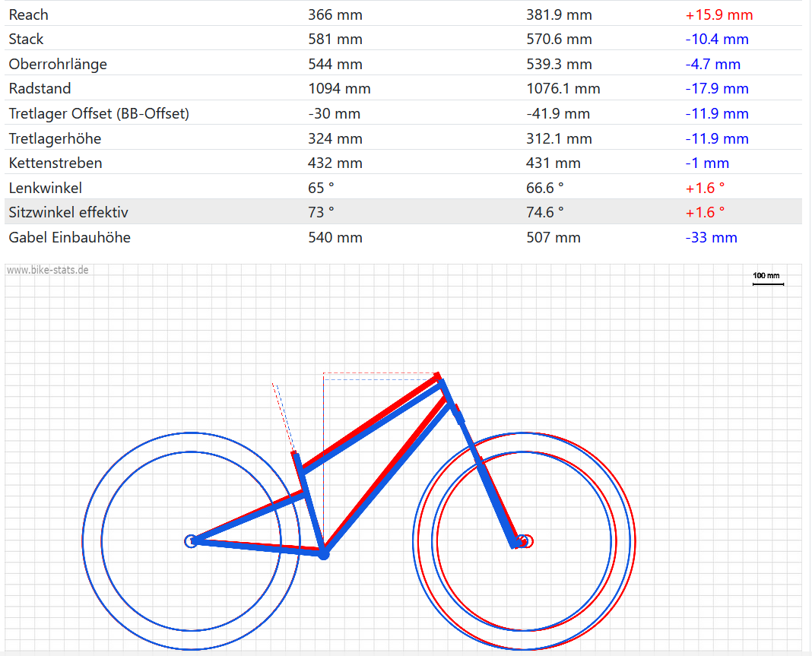Click the Reach row label

click(x=28, y=14)
